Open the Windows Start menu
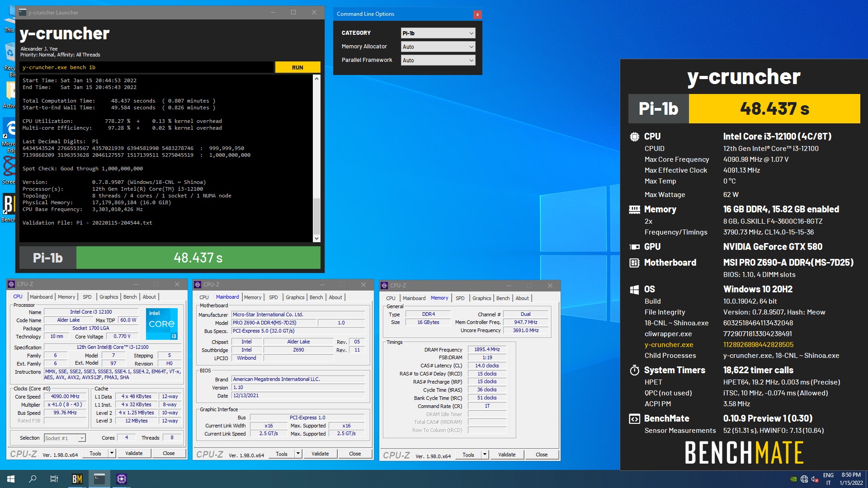The height and width of the screenshot is (488, 868). (11, 479)
